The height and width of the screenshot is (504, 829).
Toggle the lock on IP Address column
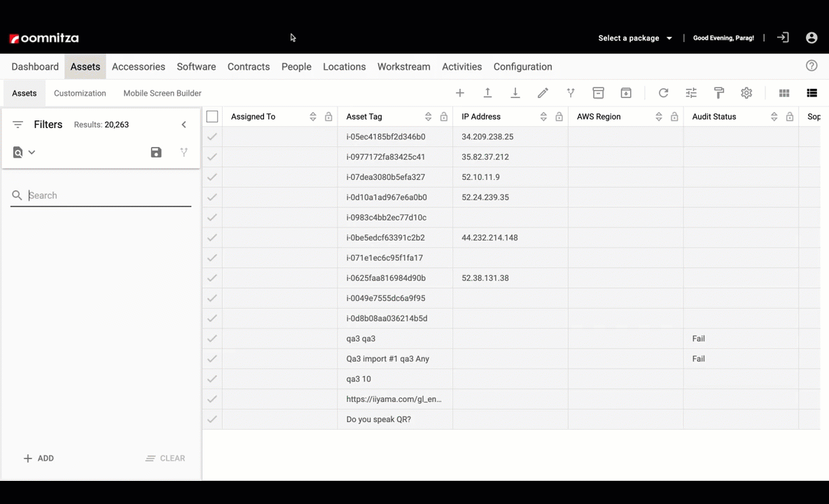tap(559, 117)
